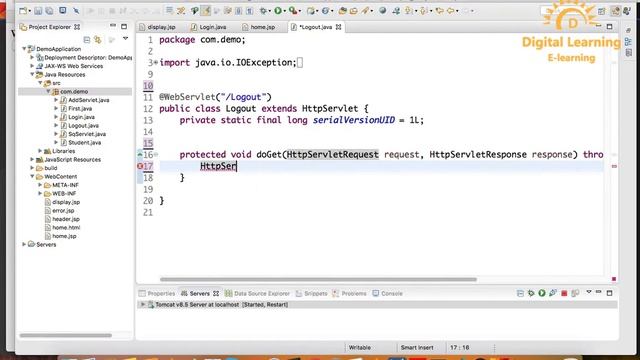Click the Open Type folder toolbar icon
Image resolution: width=640 pixels, height=360 pixels.
coord(342,11)
